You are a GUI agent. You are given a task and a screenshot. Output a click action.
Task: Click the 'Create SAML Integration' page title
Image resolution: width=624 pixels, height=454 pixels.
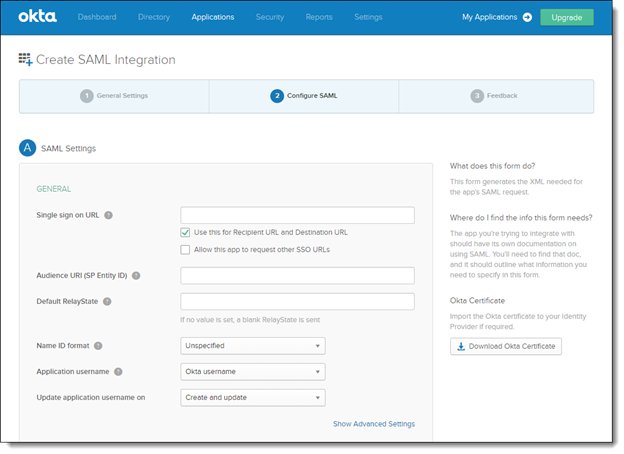(106, 60)
